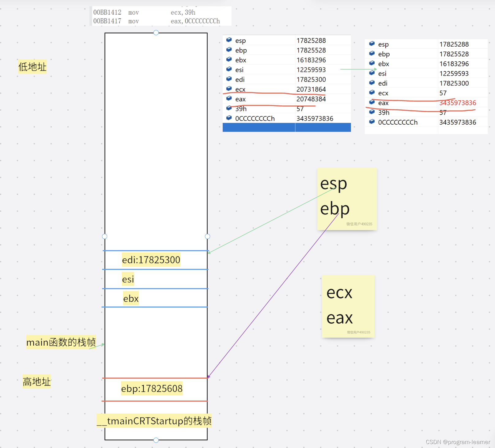Click the esp ebp yellow sticky note

click(347, 199)
